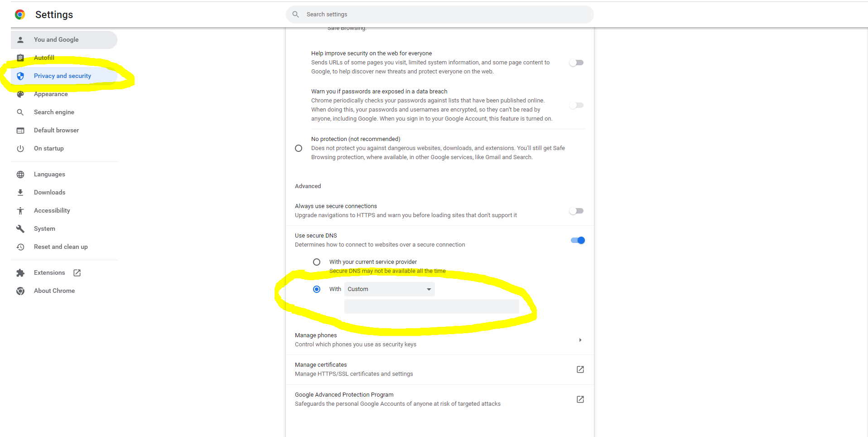The width and height of the screenshot is (868, 437).
Task: Click the Settings page title
Action: click(54, 15)
